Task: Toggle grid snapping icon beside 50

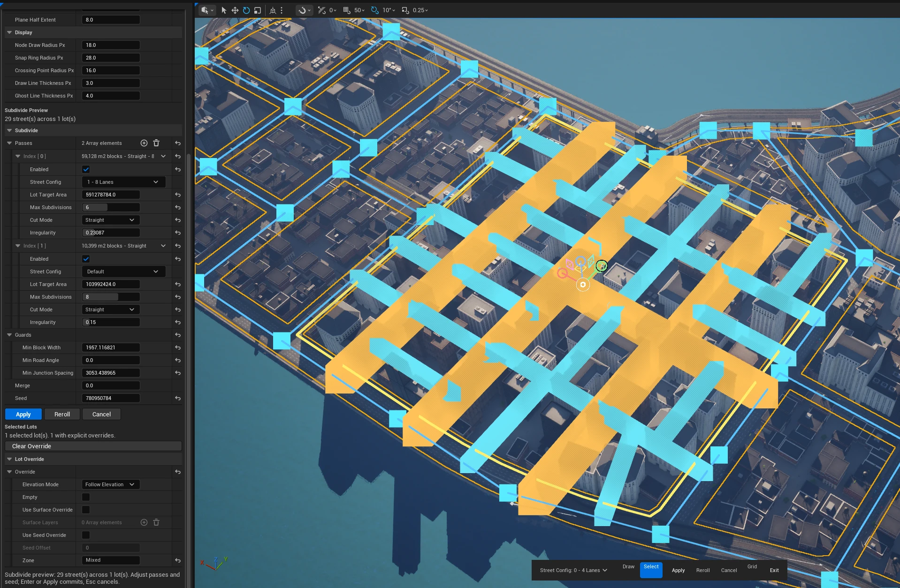Action: coord(347,10)
